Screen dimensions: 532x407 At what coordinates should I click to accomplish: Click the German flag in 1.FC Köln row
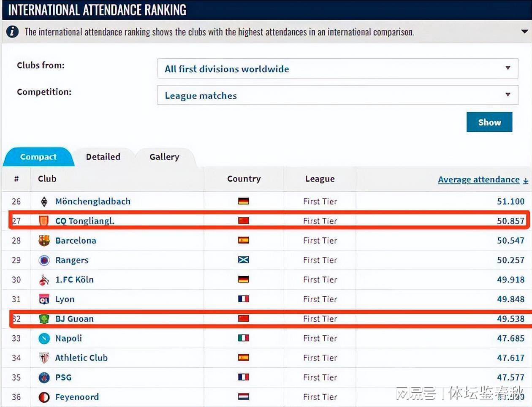244,279
